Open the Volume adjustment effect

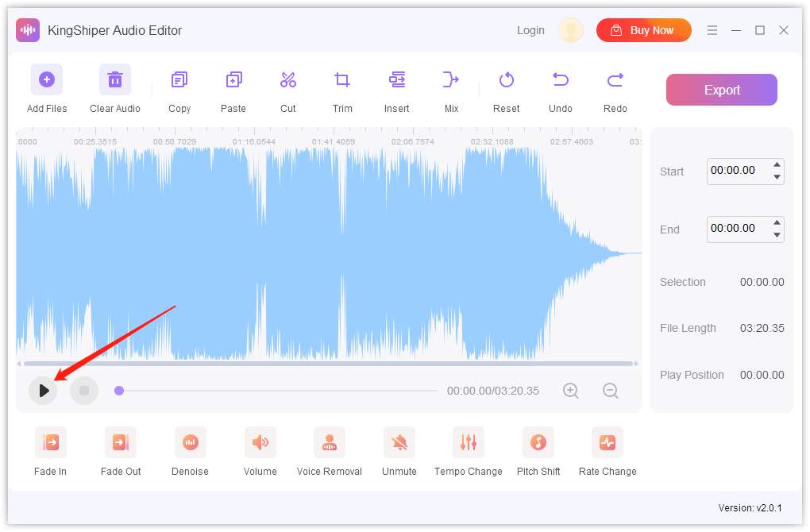coord(260,442)
